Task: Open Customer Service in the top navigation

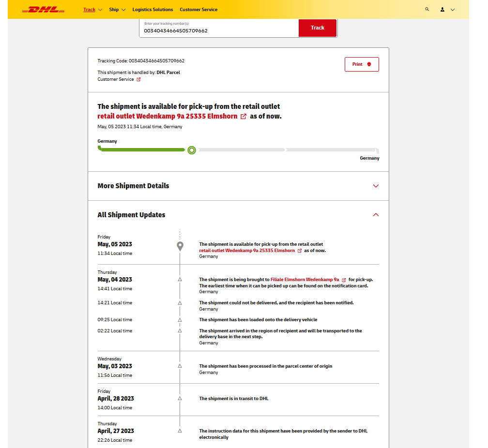Action: pyautogui.click(x=198, y=10)
